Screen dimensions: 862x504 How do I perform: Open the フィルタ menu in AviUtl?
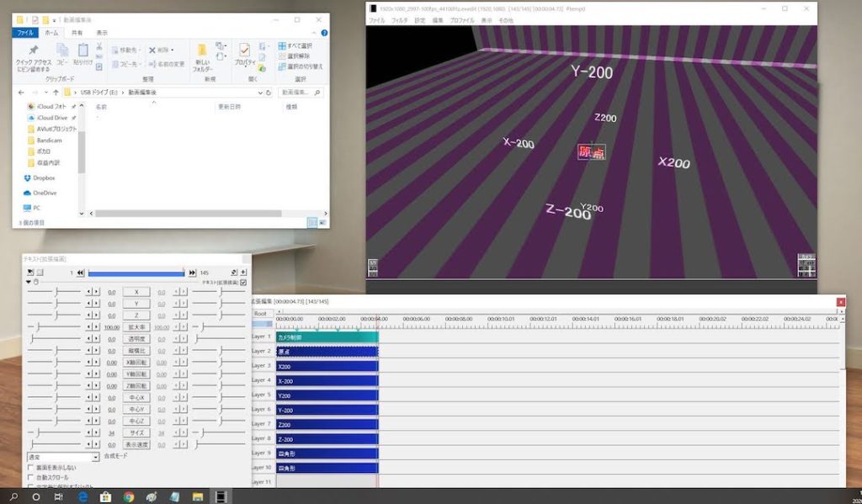pyautogui.click(x=399, y=20)
